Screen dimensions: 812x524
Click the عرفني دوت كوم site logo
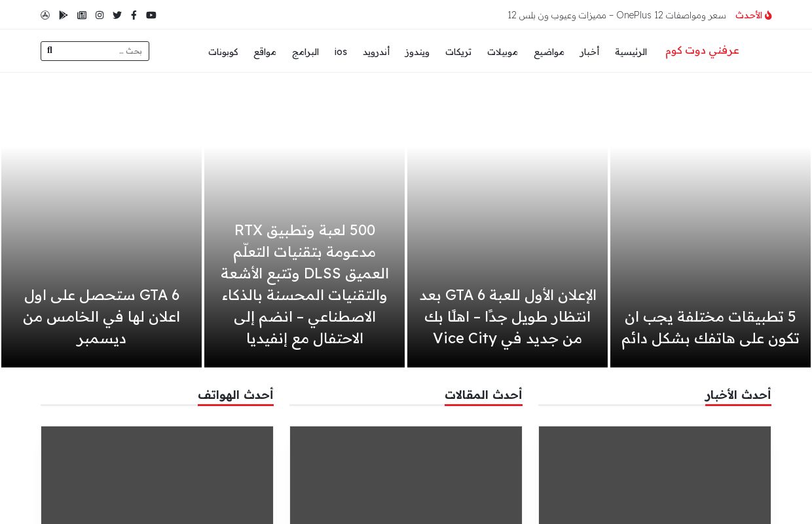[702, 51]
